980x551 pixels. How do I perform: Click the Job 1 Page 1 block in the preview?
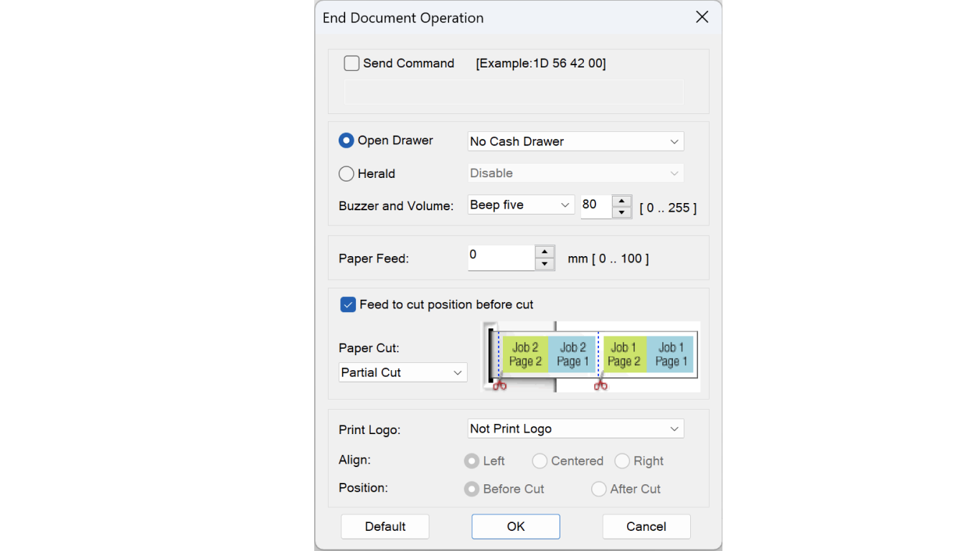[671, 354]
